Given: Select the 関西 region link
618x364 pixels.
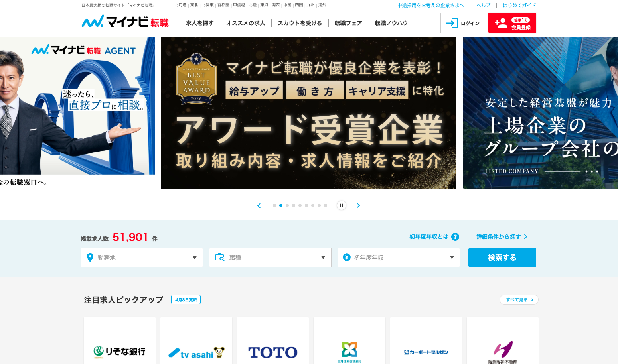Looking at the screenshot, I should 276,5.
